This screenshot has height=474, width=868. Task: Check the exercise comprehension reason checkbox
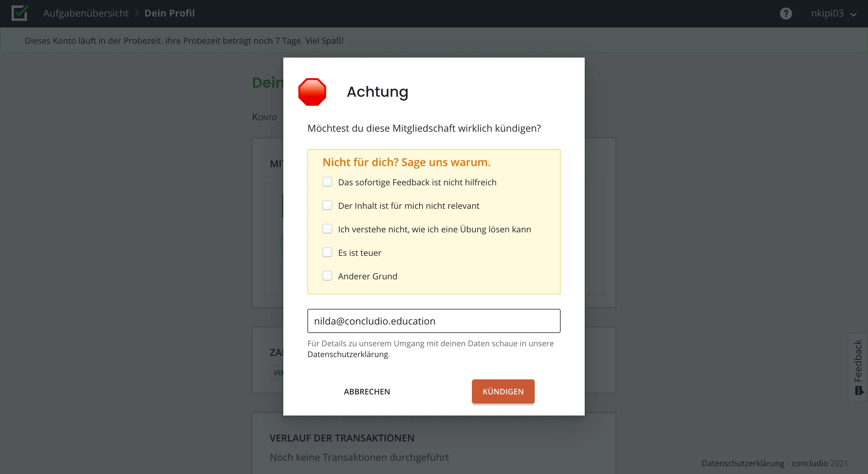pyautogui.click(x=327, y=229)
